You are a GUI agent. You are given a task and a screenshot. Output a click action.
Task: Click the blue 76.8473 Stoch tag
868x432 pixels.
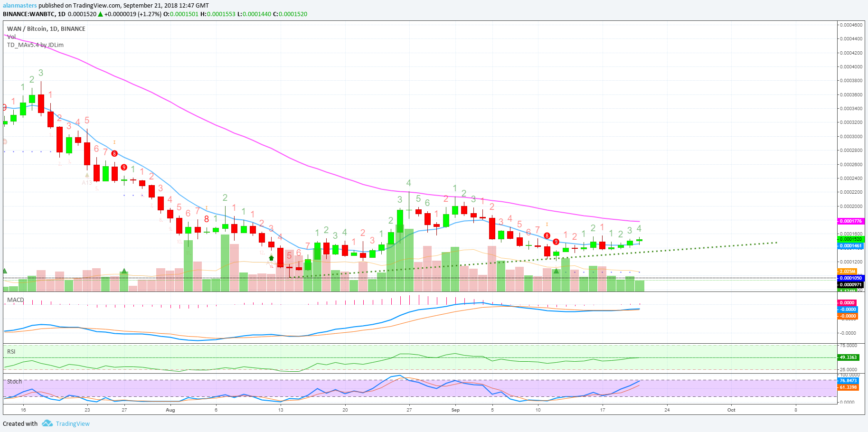(x=848, y=381)
